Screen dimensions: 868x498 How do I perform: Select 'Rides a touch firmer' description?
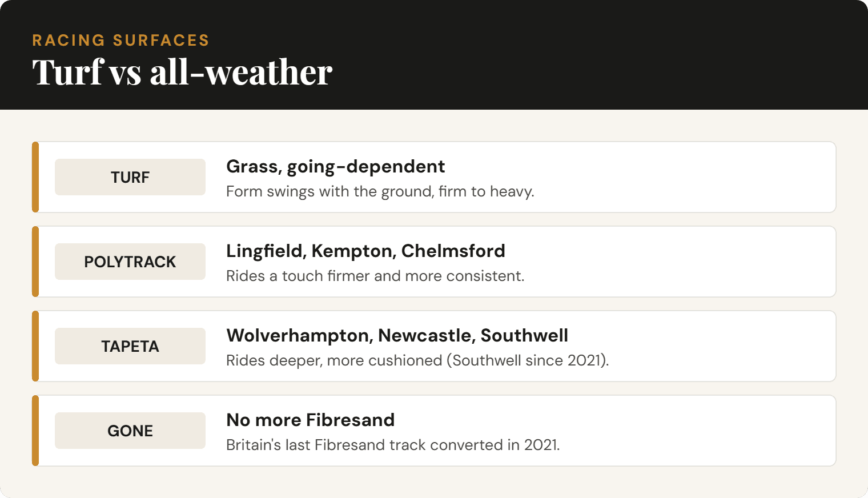375,276
